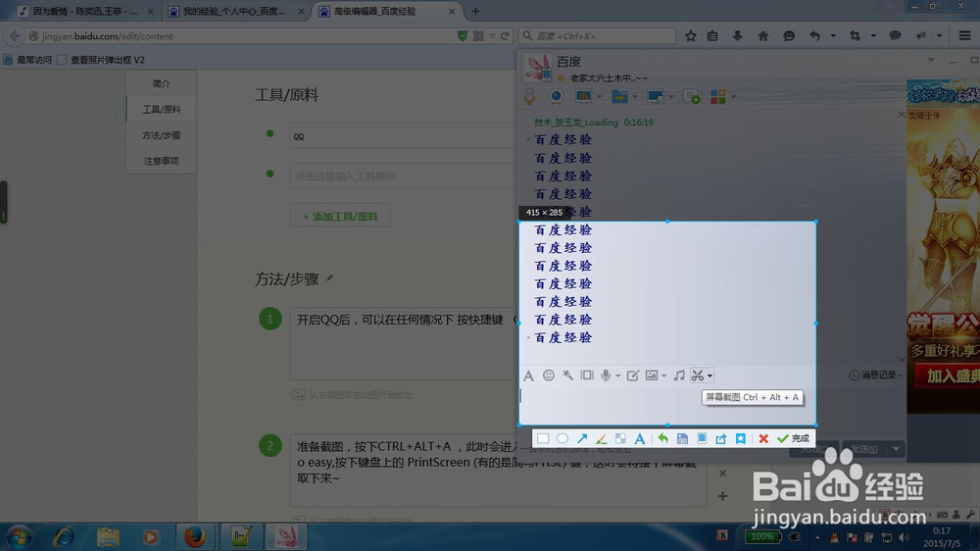Screen dimensions: 980x551
Task: Go to 注意事项 section in sidebar
Action: point(162,161)
